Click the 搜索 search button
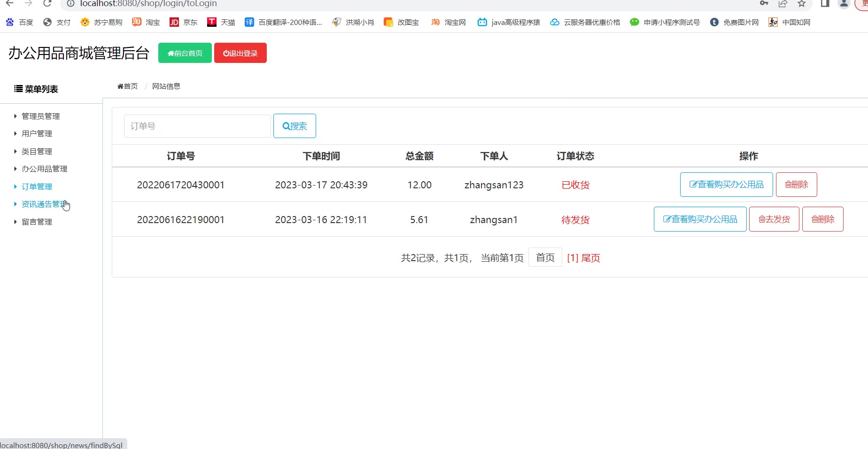 coord(294,126)
